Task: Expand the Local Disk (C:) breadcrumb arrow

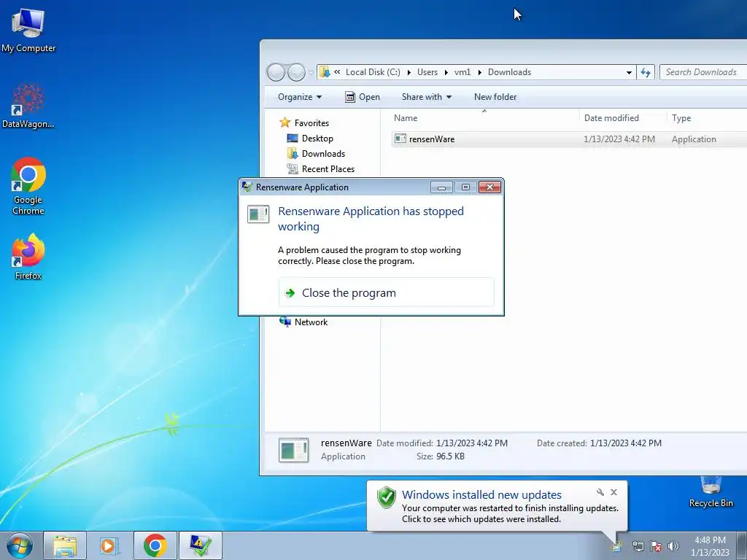Action: (x=409, y=72)
